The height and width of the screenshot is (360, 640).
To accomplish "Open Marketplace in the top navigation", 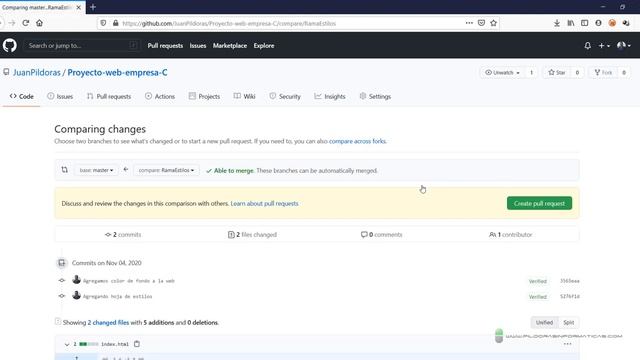I will pos(230,46).
